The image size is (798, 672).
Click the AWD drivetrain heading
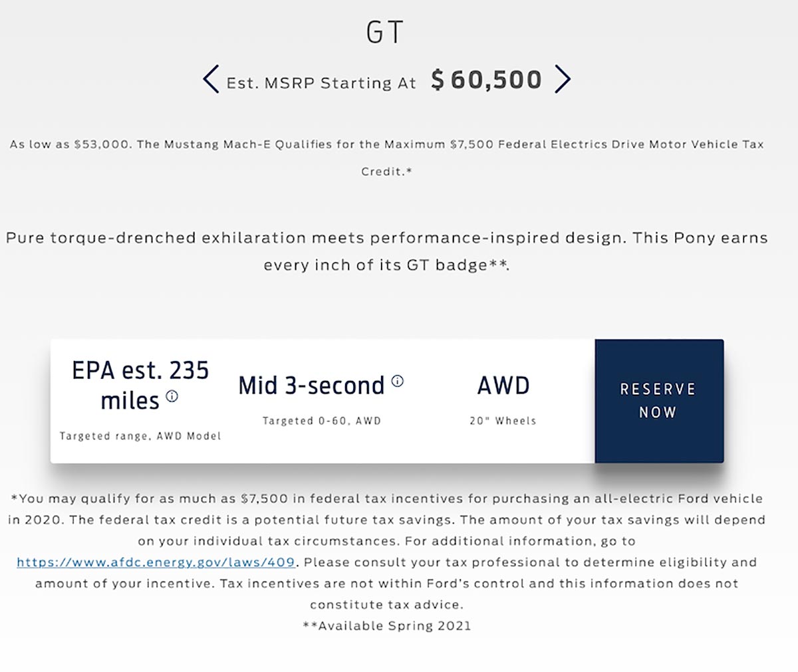[x=503, y=386]
